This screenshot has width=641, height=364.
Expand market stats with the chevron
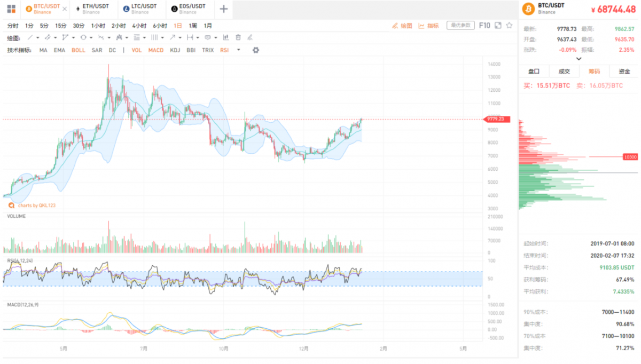579,59
